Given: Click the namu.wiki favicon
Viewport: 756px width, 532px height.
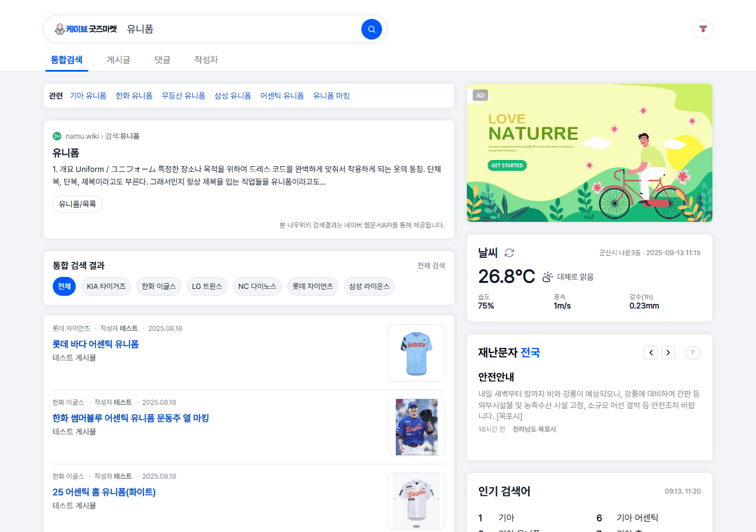Looking at the screenshot, I should [x=57, y=136].
